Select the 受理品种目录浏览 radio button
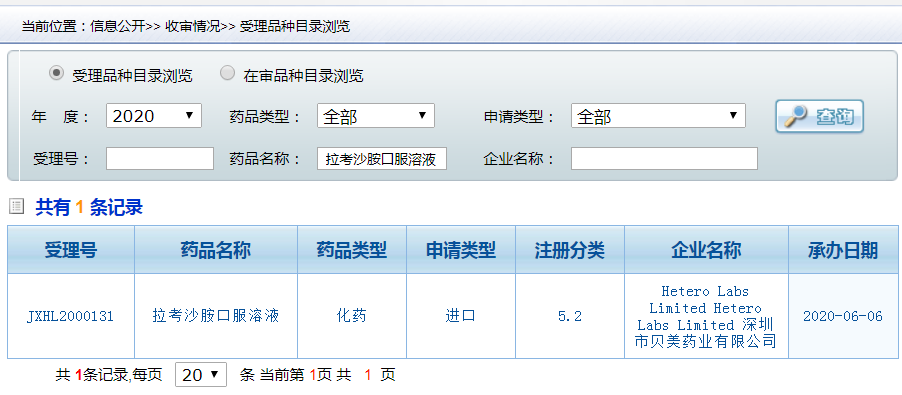The image size is (902, 395). [56, 74]
